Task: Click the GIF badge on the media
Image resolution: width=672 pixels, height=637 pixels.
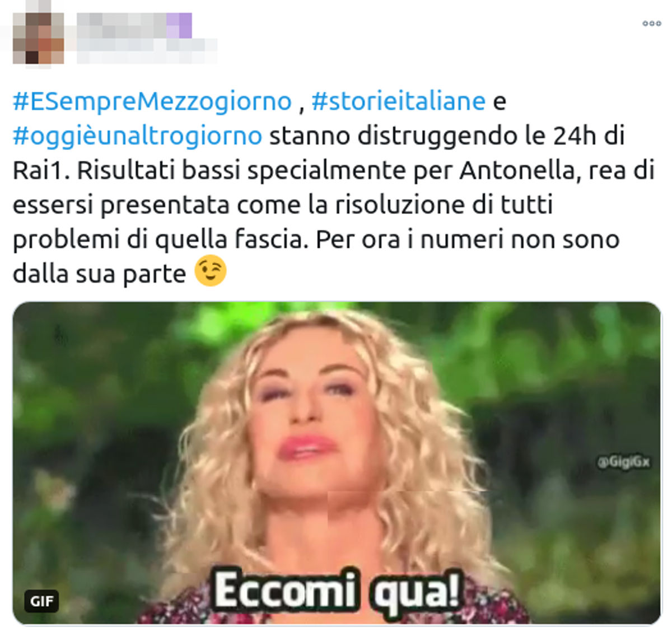Action: 42,601
